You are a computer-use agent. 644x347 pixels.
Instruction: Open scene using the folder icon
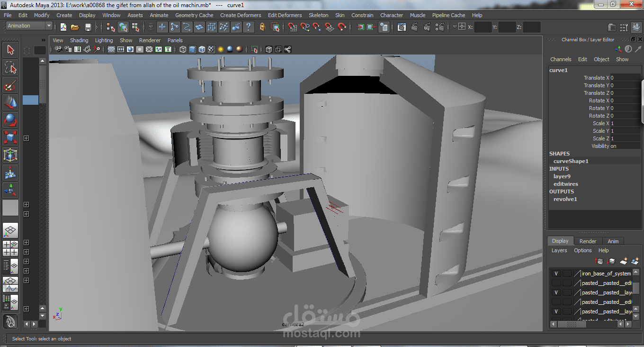[75, 27]
